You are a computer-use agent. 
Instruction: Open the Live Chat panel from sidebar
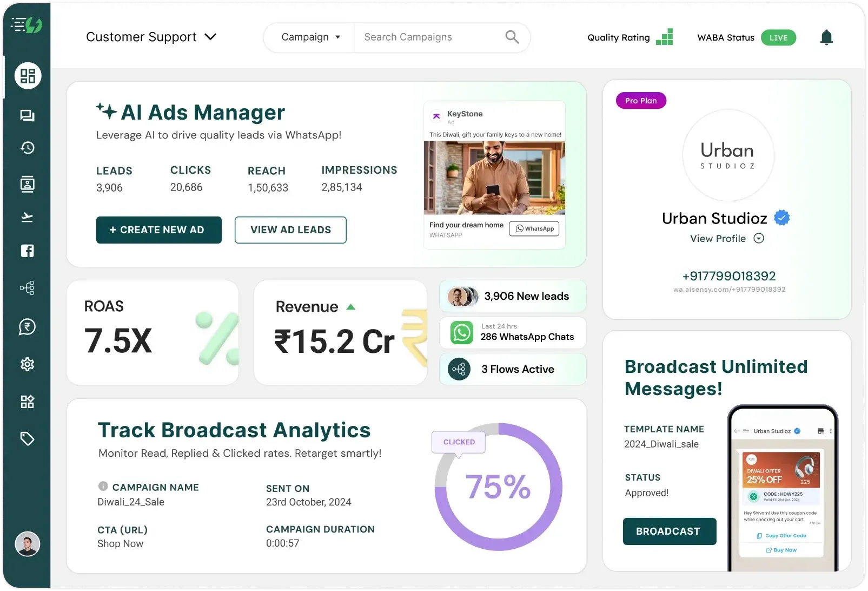(28, 116)
